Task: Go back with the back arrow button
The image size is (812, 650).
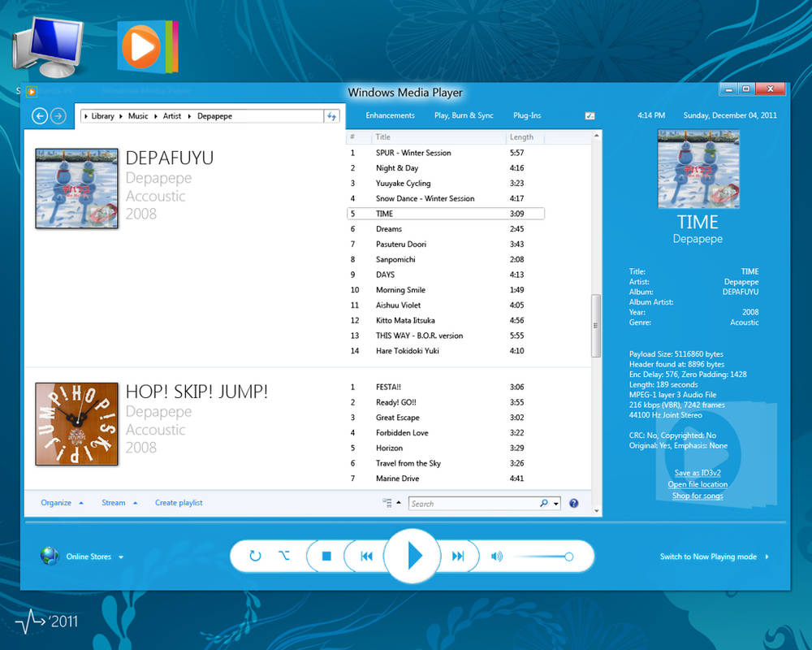Action: click(40, 115)
